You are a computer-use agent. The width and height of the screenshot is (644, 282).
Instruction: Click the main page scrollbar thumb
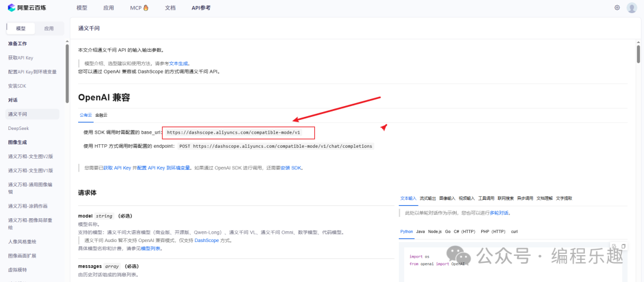point(638,54)
